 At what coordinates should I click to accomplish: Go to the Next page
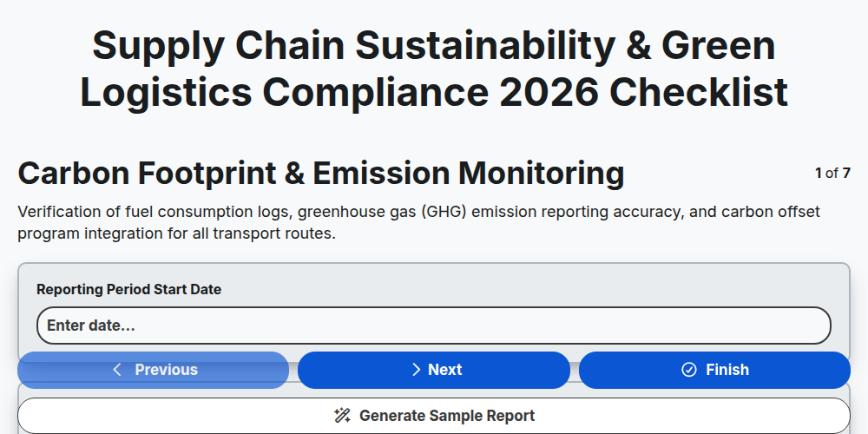(x=433, y=370)
